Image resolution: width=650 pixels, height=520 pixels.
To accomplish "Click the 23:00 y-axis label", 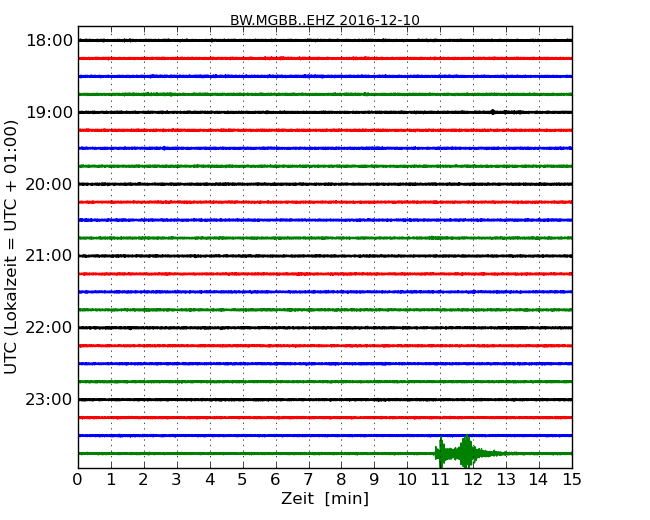I will tap(49, 400).
